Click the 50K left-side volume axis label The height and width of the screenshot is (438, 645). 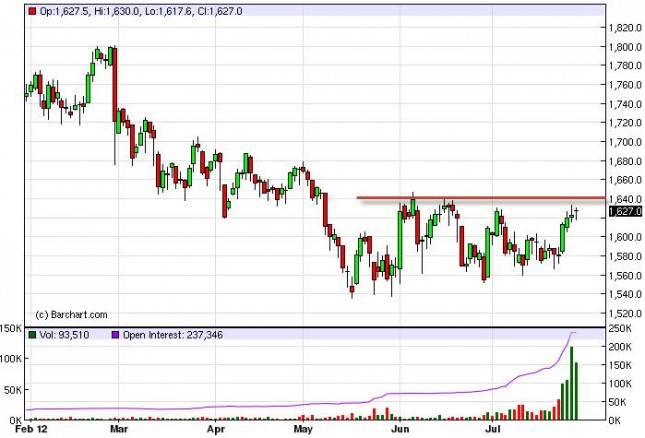13,390
